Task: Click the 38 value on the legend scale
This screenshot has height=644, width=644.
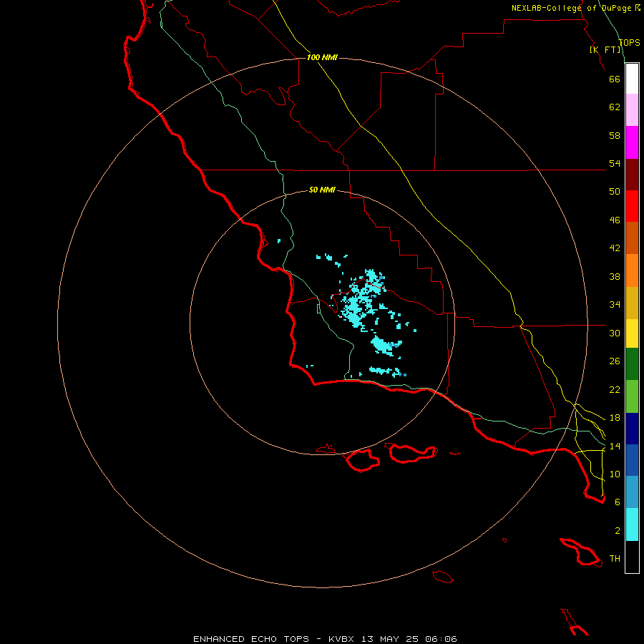Action: [x=615, y=276]
